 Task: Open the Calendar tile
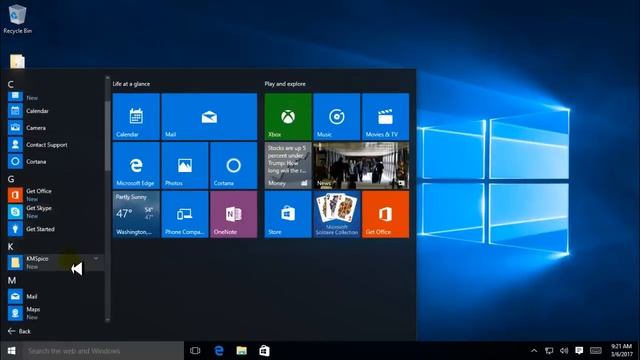click(x=136, y=117)
